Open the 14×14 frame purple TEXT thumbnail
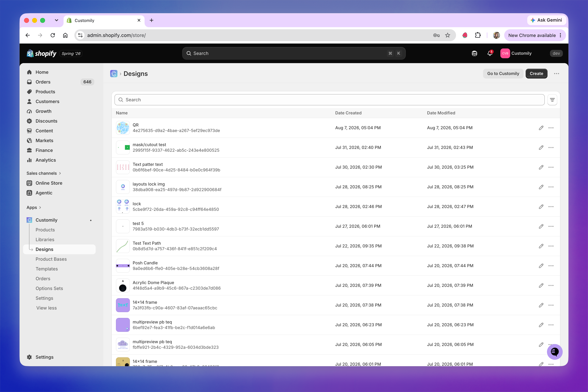The image size is (588, 392). [x=123, y=305]
